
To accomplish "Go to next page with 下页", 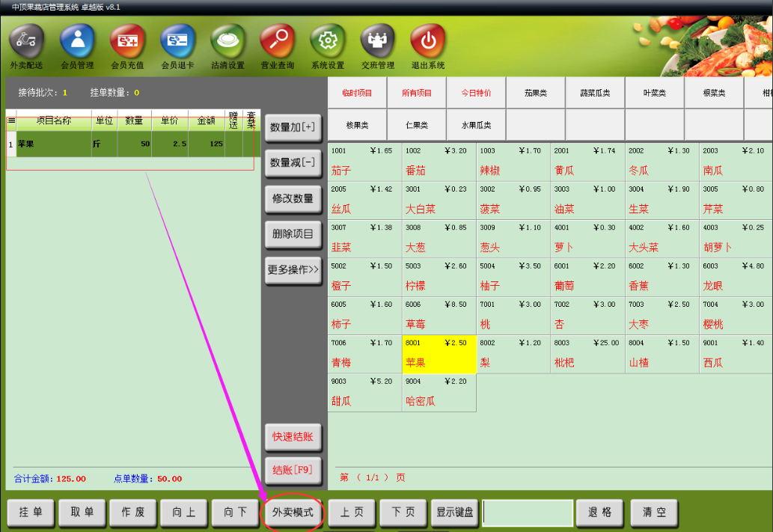I will coord(403,513).
